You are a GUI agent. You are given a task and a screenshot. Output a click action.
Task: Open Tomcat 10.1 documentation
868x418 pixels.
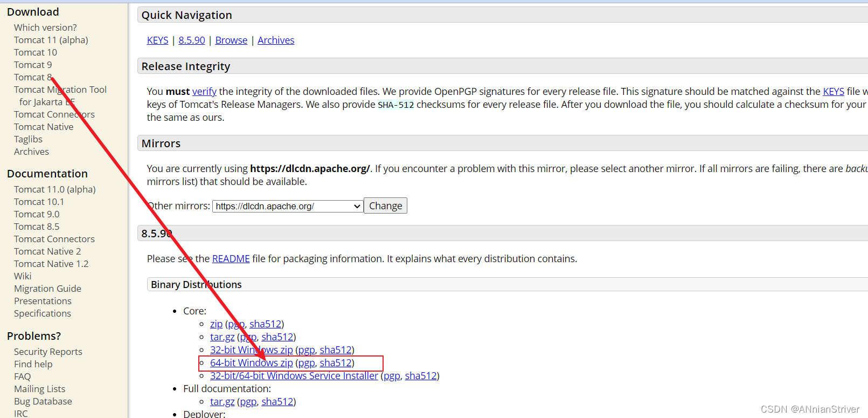[39, 202]
